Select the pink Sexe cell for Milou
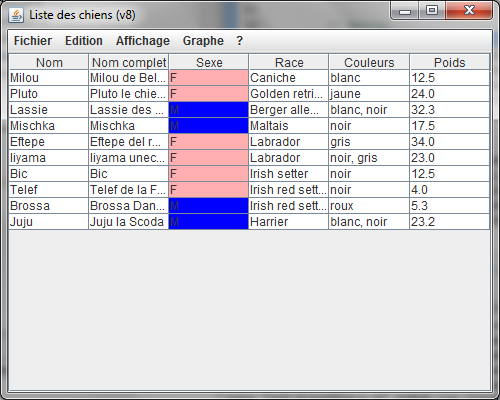 (x=209, y=78)
